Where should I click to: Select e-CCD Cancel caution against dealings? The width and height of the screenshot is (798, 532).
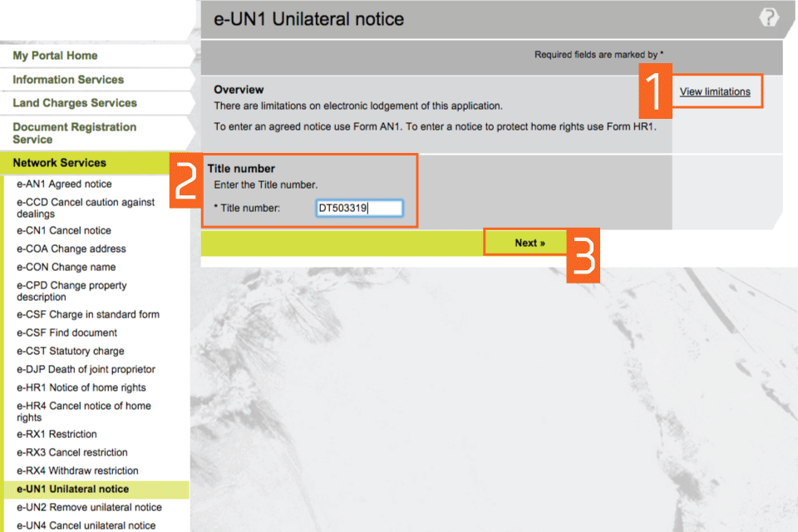pyautogui.click(x=86, y=208)
